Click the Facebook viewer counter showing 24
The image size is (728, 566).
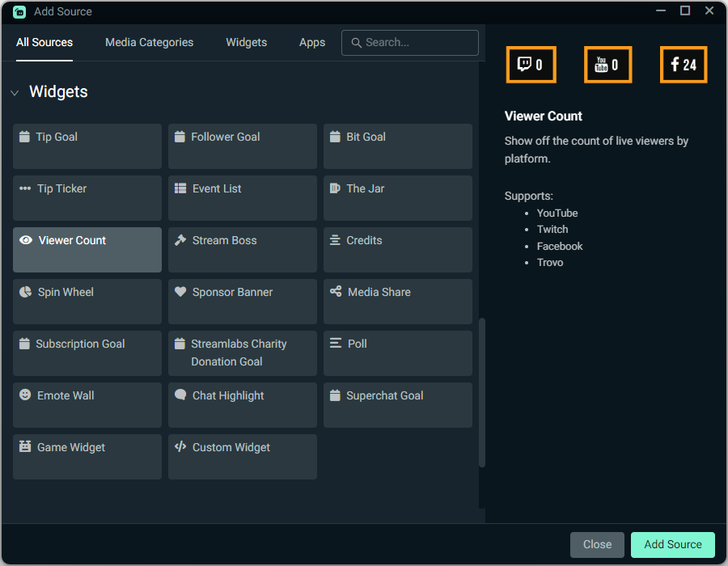pyautogui.click(x=684, y=65)
